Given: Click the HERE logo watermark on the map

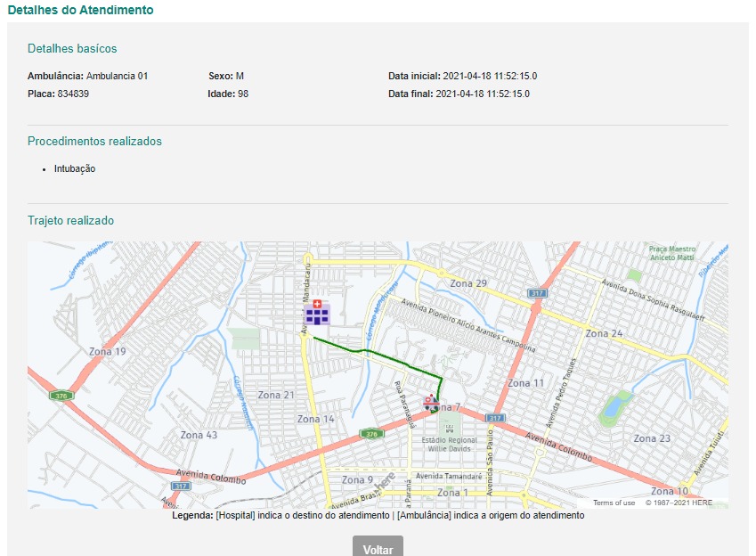Looking at the screenshot, I should click(386, 481).
